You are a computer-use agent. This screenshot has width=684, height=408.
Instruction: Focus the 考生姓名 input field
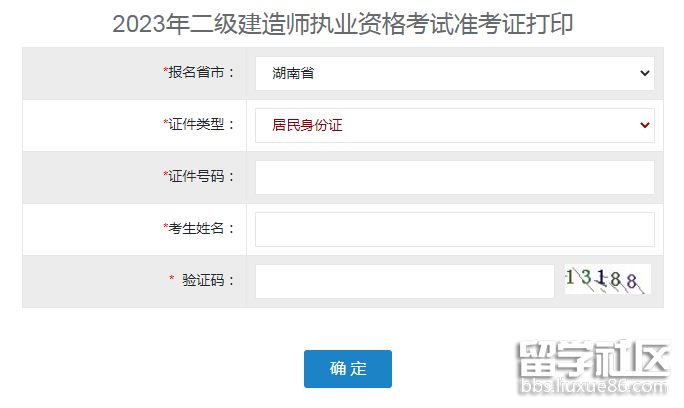455,230
